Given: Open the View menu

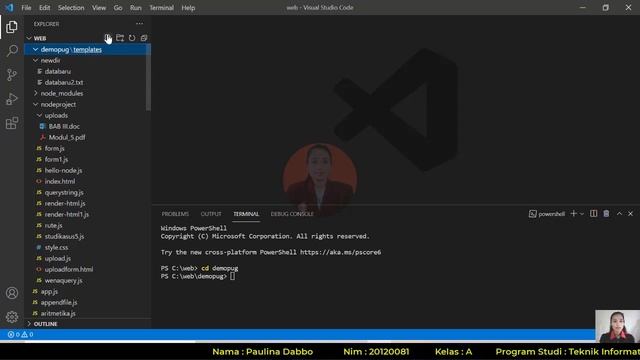Looking at the screenshot, I should tap(99, 8).
